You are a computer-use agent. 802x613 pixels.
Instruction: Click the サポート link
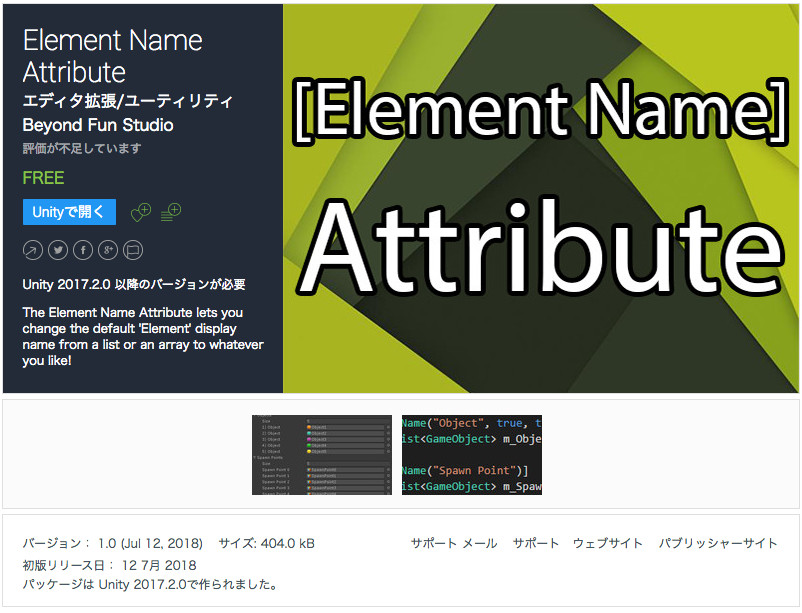(x=536, y=543)
